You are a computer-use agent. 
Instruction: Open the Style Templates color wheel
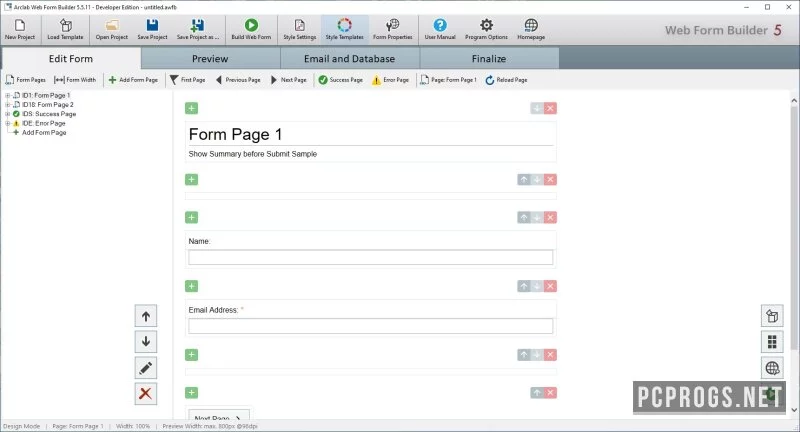point(344,29)
